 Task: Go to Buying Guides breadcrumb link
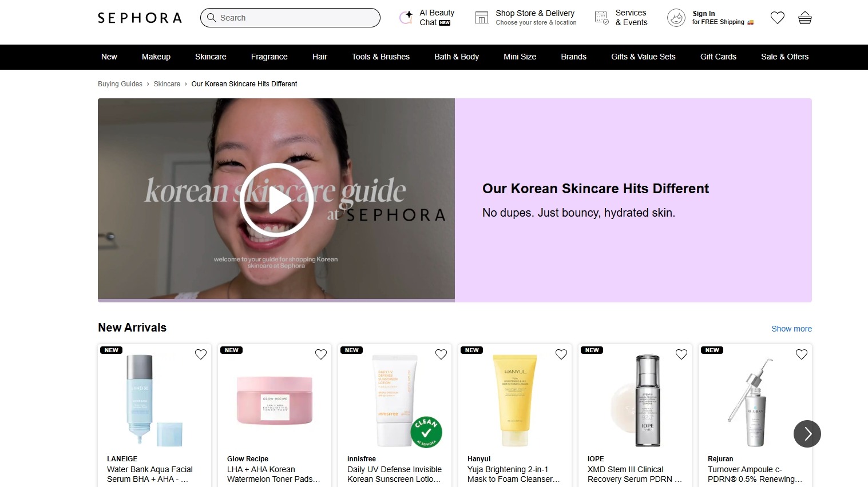tap(120, 84)
